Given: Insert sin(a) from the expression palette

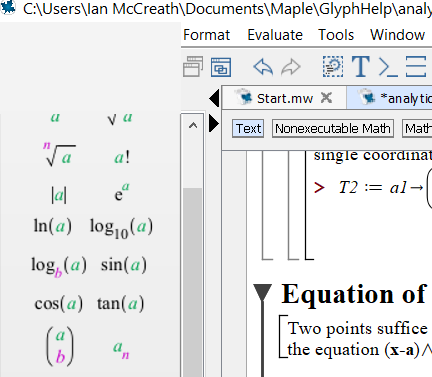Looking at the screenshot, I should (124, 265).
